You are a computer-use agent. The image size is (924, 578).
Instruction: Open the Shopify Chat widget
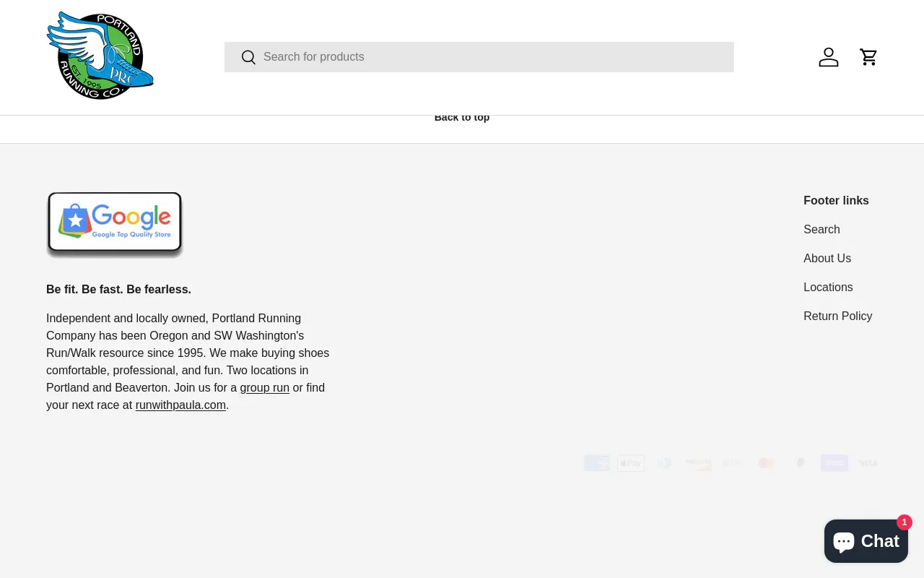pyautogui.click(x=866, y=541)
